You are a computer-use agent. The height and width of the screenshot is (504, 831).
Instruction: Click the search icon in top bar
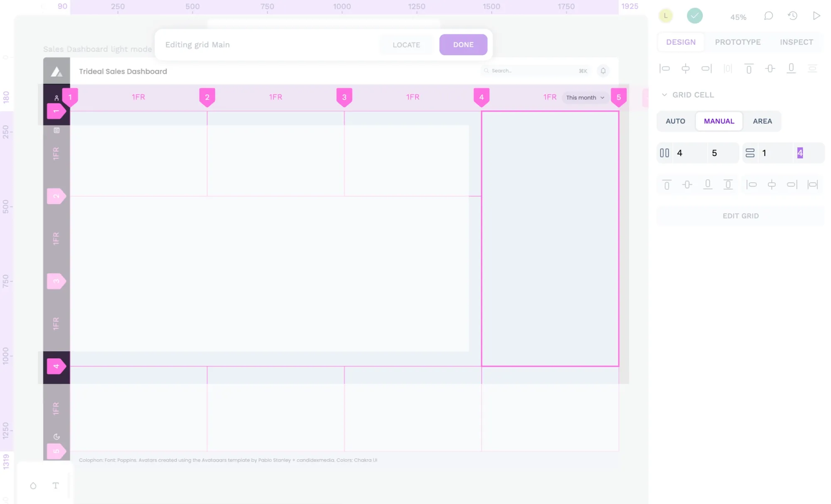coord(487,71)
